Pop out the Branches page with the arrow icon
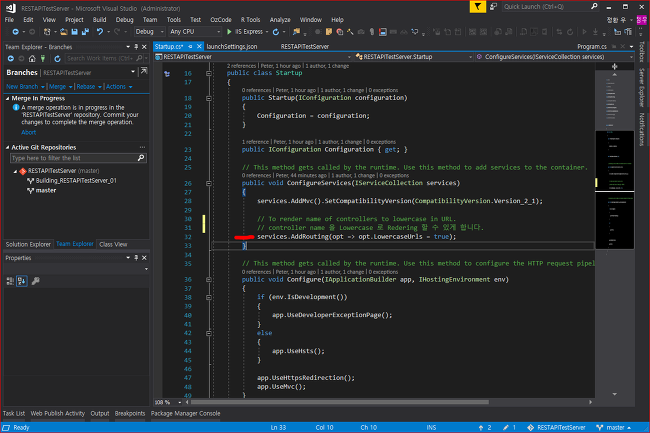 (x=144, y=71)
